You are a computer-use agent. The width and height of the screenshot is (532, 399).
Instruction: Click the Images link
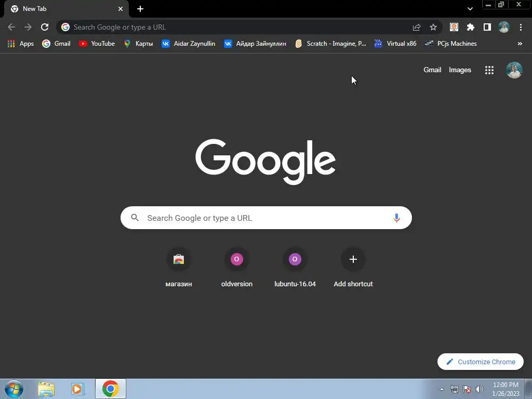click(460, 70)
